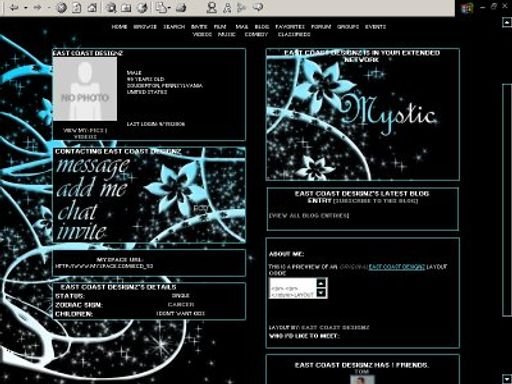Click the page scrollbar down arrow
Image resolution: width=512 pixels, height=384 pixels.
pyautogui.click(x=507, y=379)
